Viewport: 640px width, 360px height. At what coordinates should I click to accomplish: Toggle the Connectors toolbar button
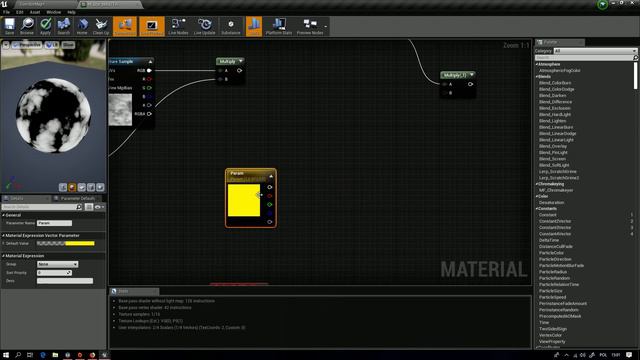pyautogui.click(x=125, y=27)
